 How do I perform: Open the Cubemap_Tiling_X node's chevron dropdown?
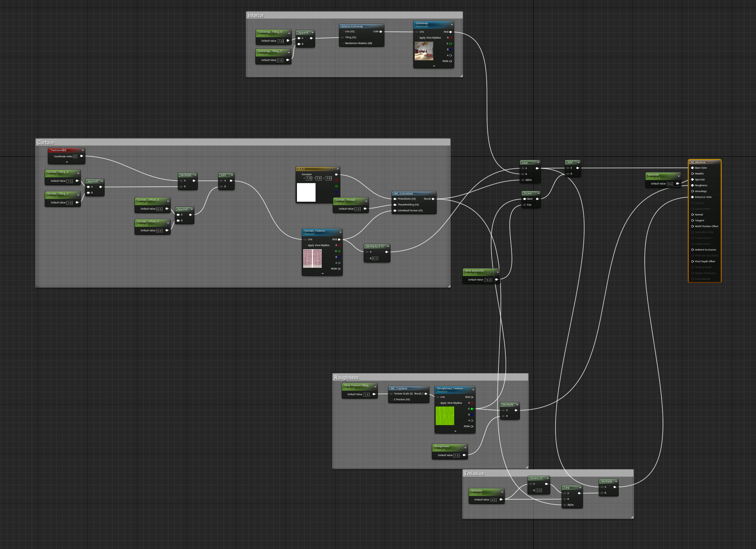[x=289, y=33]
